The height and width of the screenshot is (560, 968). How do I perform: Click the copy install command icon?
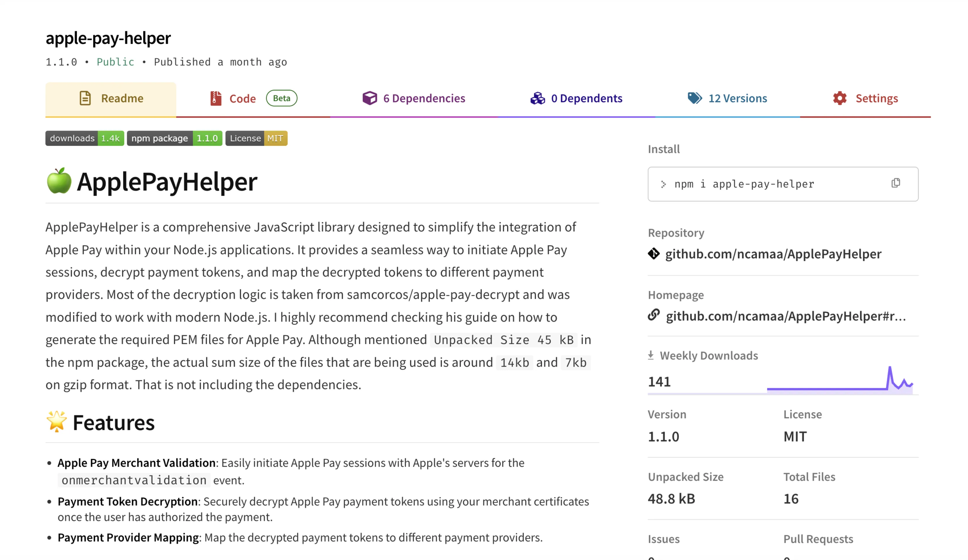(895, 183)
